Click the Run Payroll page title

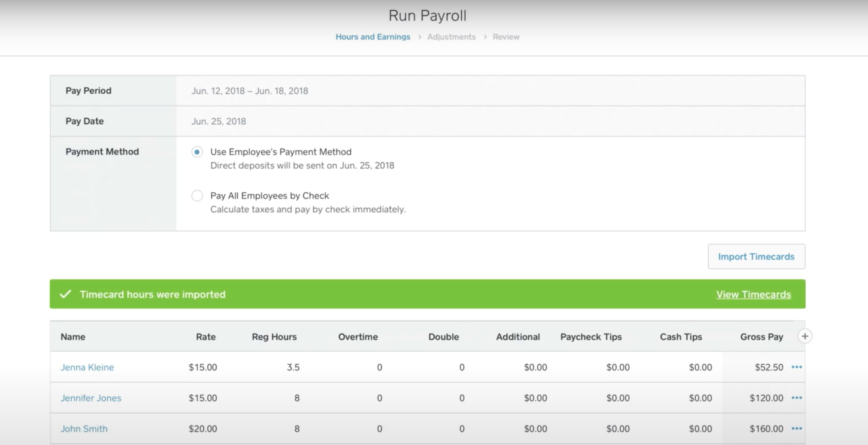pyautogui.click(x=428, y=16)
